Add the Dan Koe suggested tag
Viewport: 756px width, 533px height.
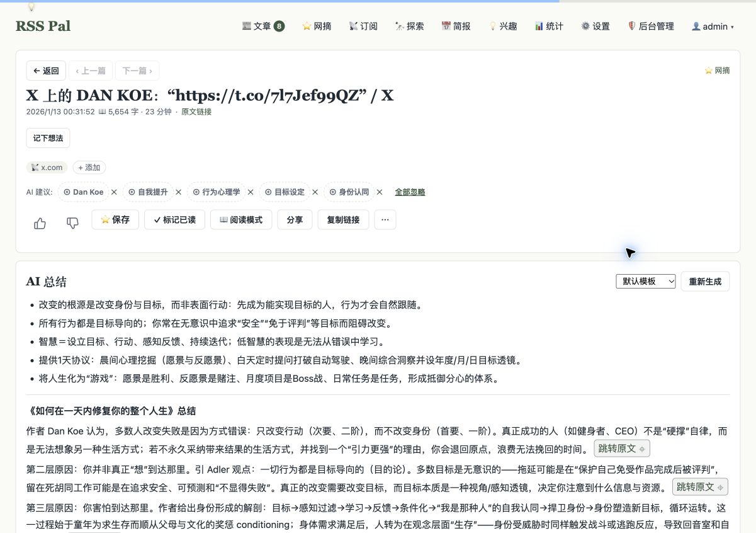(83, 192)
